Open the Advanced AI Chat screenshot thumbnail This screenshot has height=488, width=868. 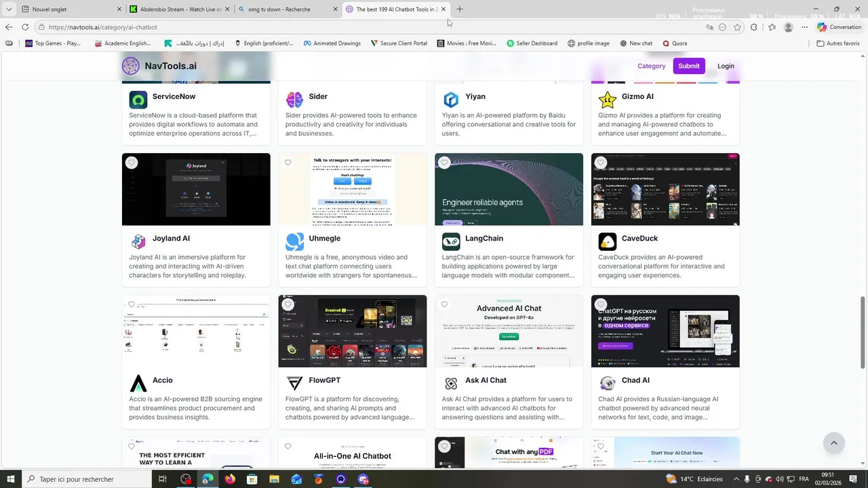509,331
